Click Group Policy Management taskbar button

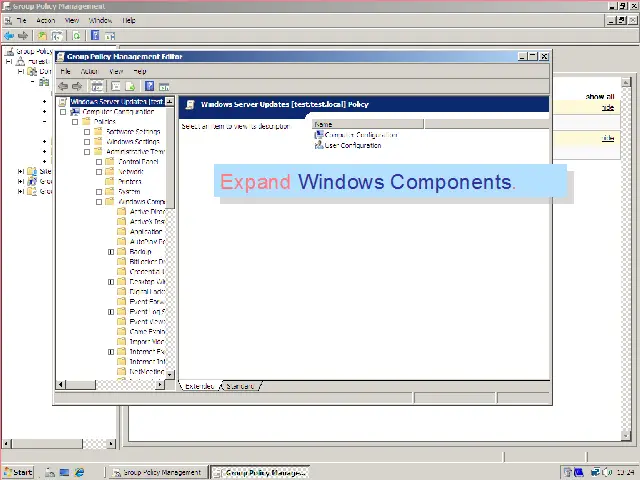157,472
